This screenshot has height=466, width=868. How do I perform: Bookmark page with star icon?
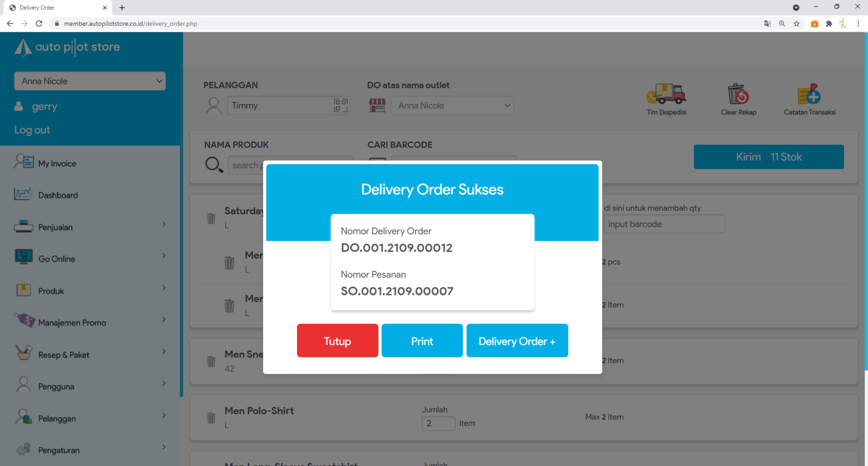[796, 24]
